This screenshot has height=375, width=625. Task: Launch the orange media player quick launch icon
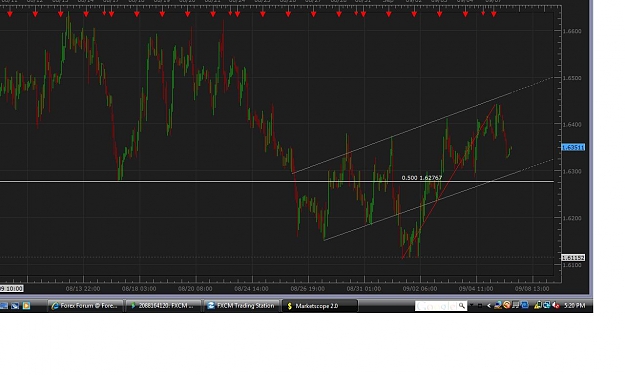coord(26,306)
